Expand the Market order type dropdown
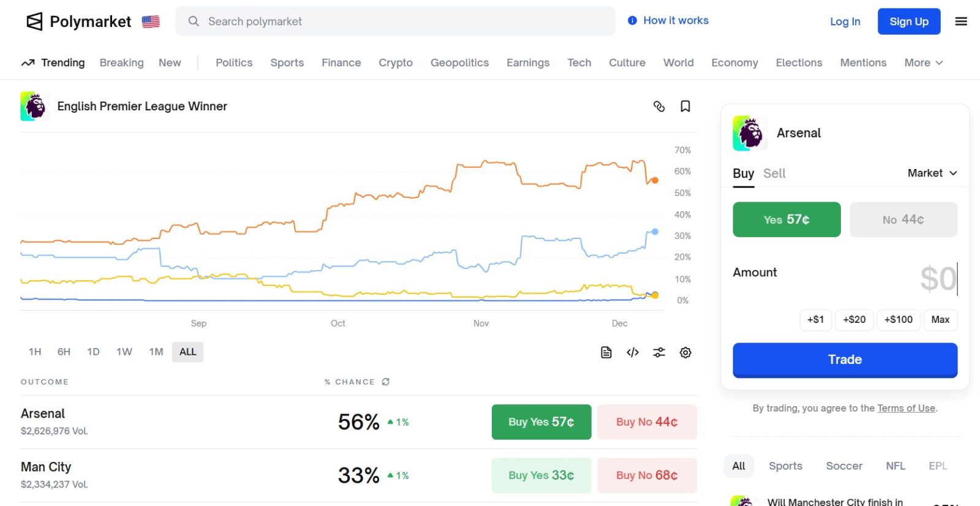Image resolution: width=980 pixels, height=506 pixels. pyautogui.click(x=932, y=173)
